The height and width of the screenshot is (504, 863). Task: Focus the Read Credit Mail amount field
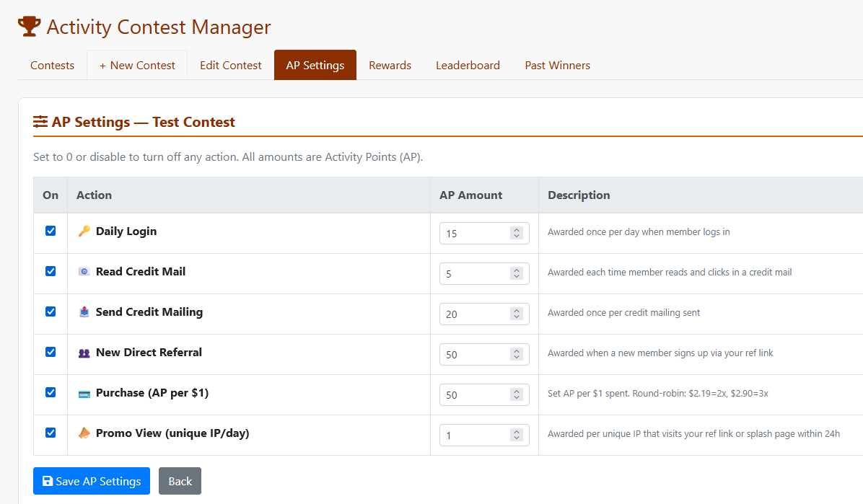point(484,273)
